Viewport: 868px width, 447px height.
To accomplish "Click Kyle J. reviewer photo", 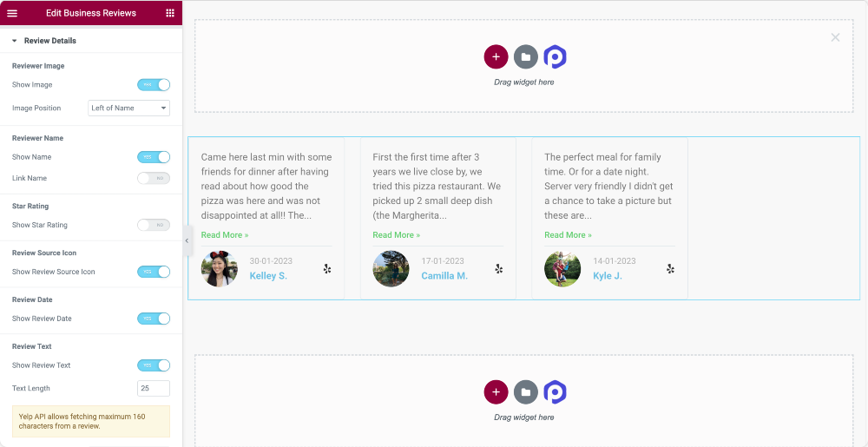I will tap(562, 269).
